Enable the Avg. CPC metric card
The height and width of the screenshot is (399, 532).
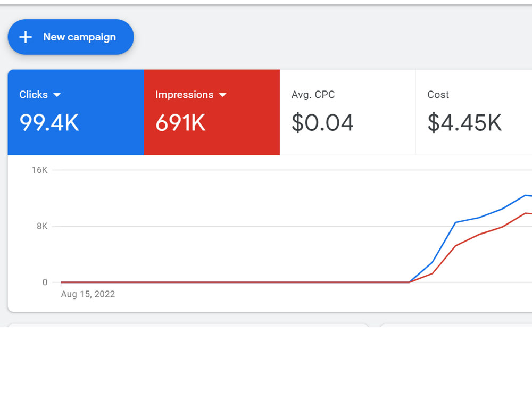click(347, 112)
